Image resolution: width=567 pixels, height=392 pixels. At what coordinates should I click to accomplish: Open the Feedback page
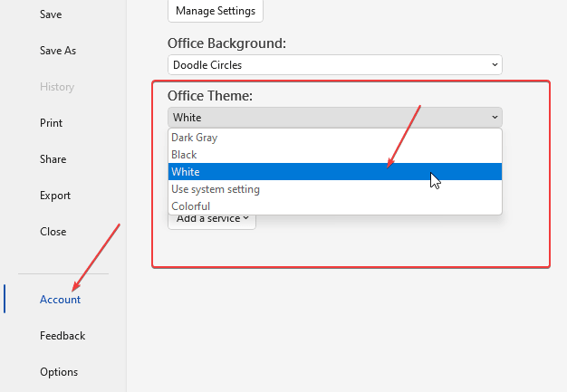coord(62,336)
